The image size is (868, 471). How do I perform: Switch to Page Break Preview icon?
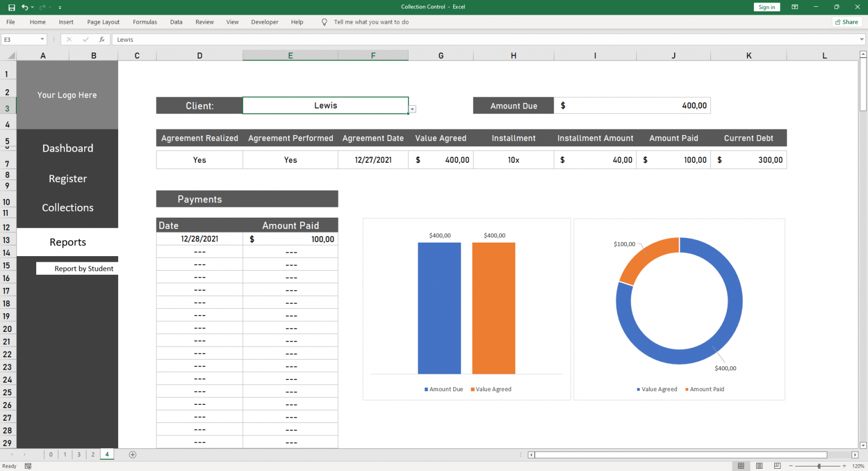777,466
